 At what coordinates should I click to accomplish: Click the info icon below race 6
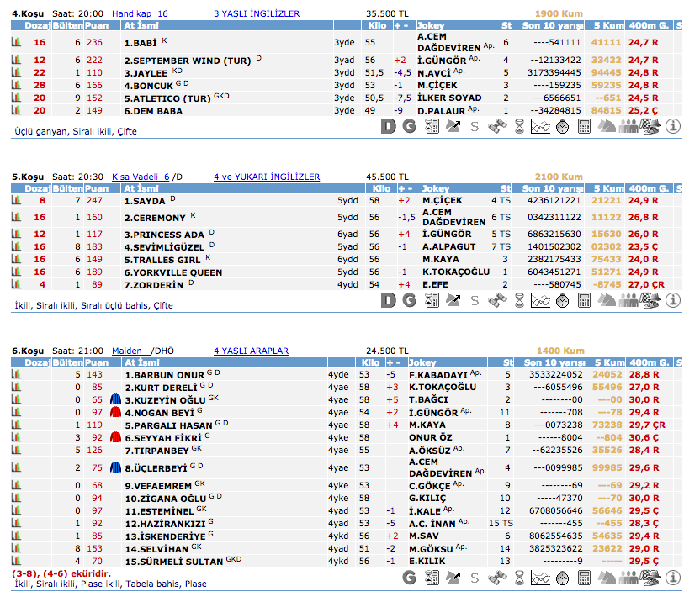click(673, 577)
